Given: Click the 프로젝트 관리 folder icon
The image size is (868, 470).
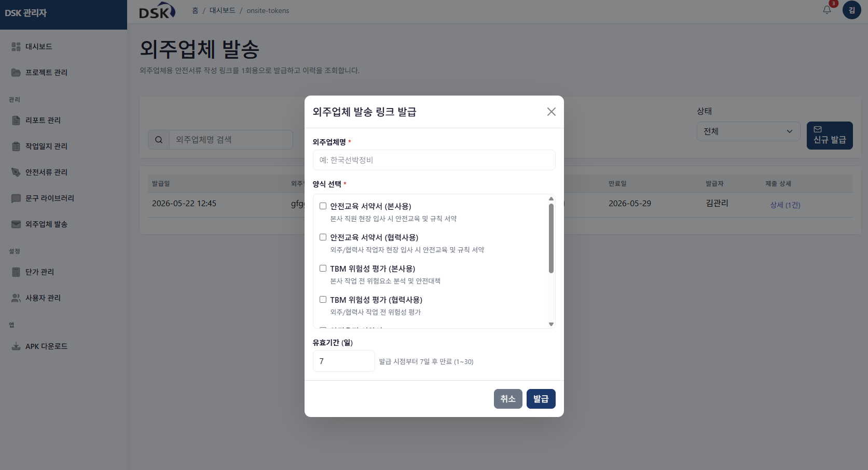Looking at the screenshot, I should [x=16, y=73].
